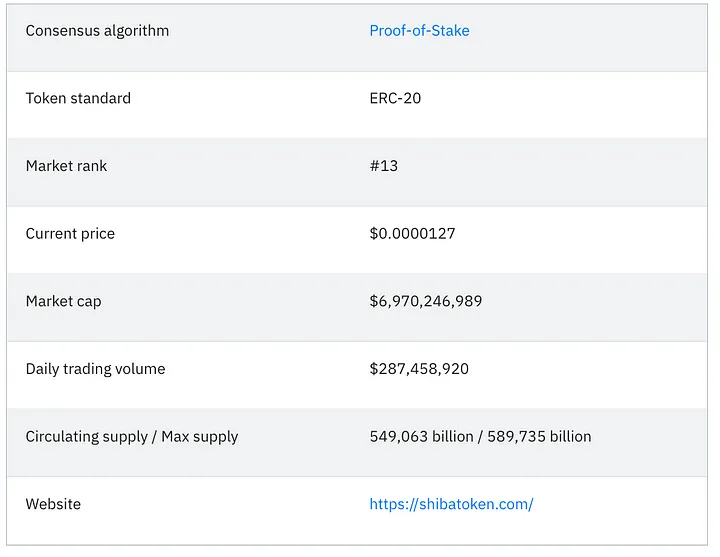Select the Website row label

pos(53,504)
